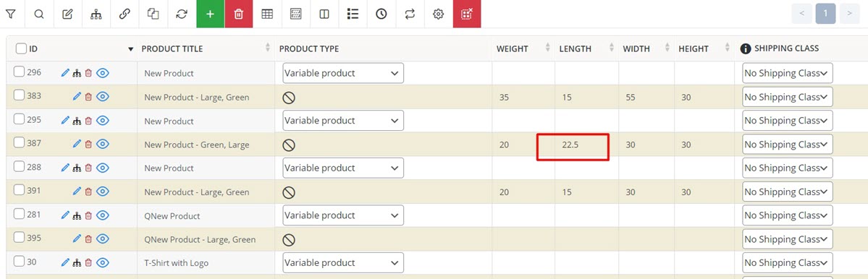
Task: Click the pencil edit icon for product 296
Action: point(65,73)
